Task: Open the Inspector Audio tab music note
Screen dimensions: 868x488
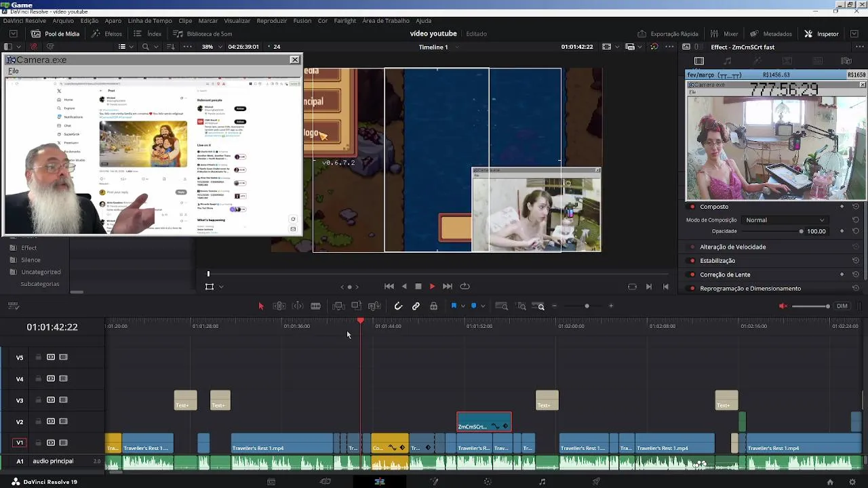Action: (x=728, y=61)
